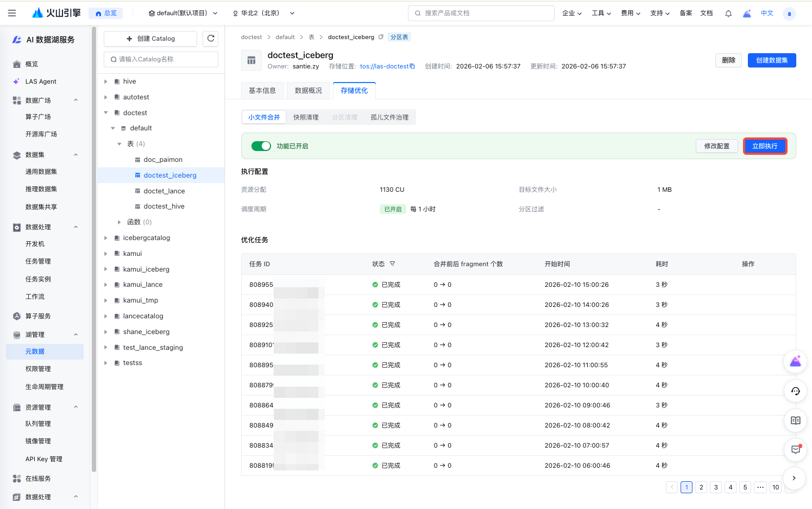Click the status column filter icon
Image resolution: width=812 pixels, height=509 pixels.
(x=392, y=264)
